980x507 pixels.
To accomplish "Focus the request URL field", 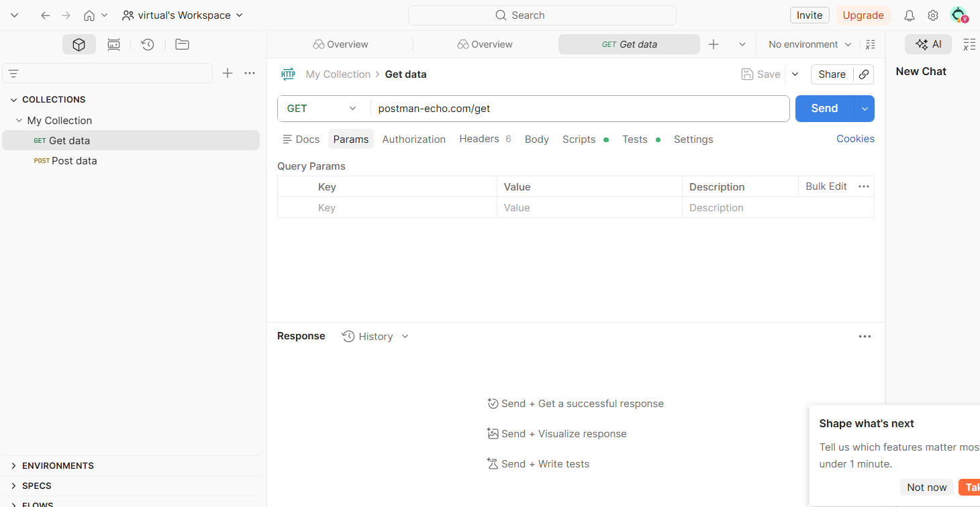I will pos(580,109).
